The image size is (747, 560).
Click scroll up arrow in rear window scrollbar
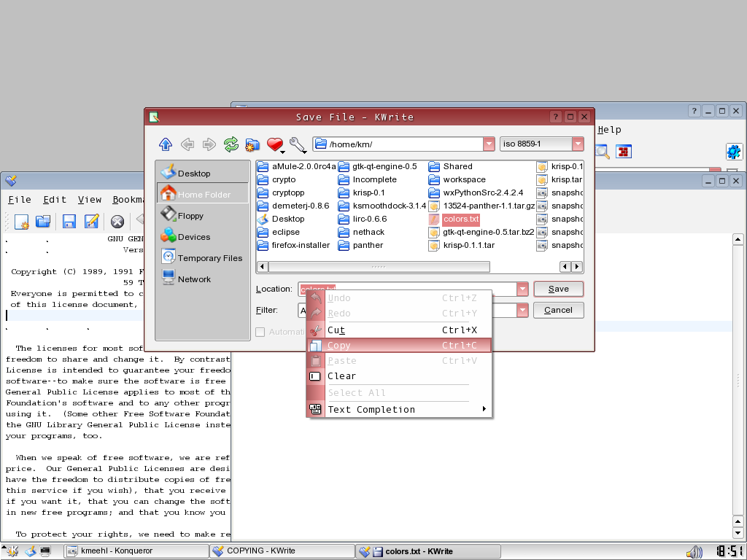tap(738, 239)
